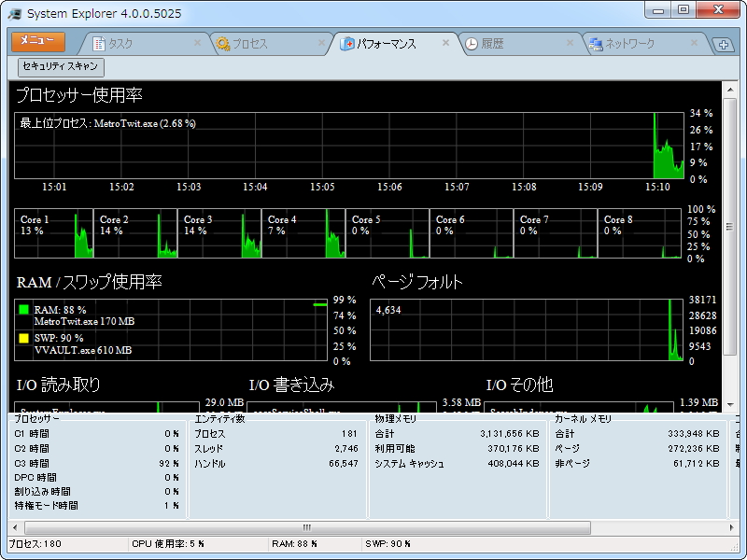
Task: Click the status bar プロセス: 180 entry
Action: click(x=35, y=543)
